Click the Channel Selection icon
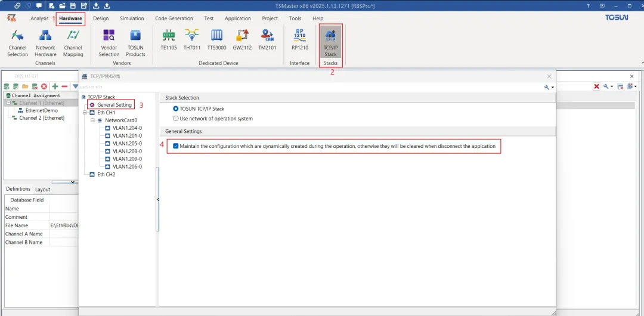The width and height of the screenshot is (644, 316). click(x=17, y=42)
